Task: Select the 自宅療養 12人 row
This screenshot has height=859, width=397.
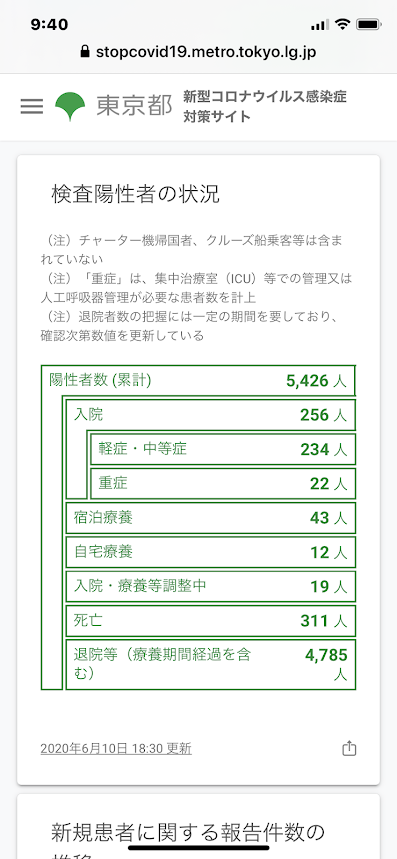Action: [210, 552]
